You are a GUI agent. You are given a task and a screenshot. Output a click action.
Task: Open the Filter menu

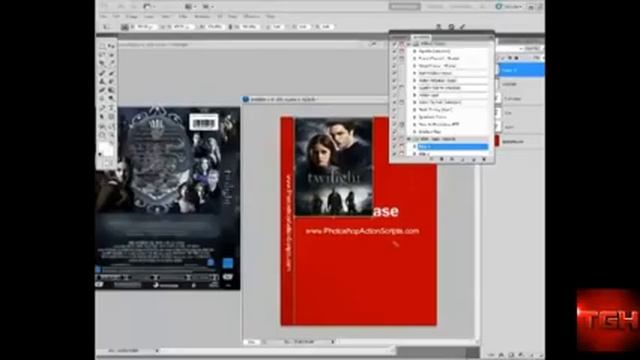click(183, 17)
